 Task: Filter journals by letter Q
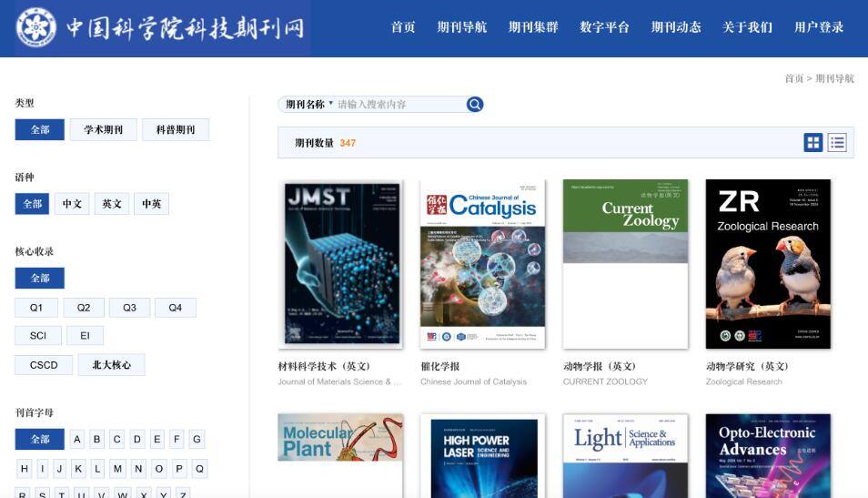(199, 469)
